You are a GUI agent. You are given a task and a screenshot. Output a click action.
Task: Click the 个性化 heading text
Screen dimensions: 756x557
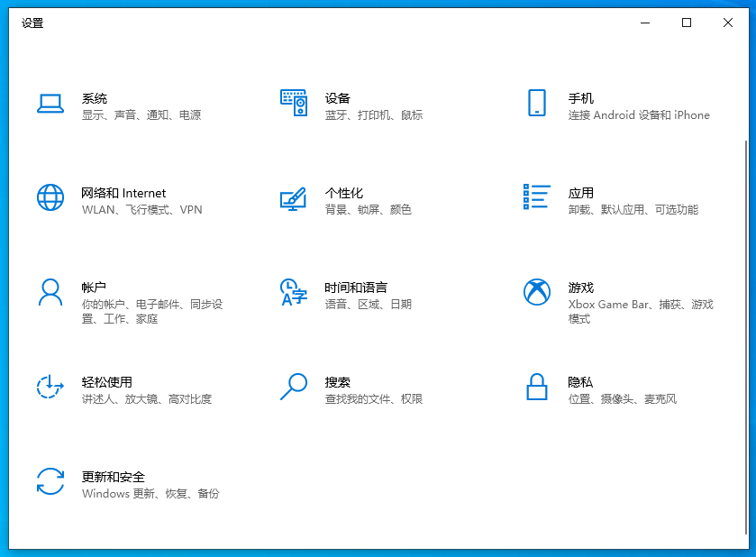343,193
